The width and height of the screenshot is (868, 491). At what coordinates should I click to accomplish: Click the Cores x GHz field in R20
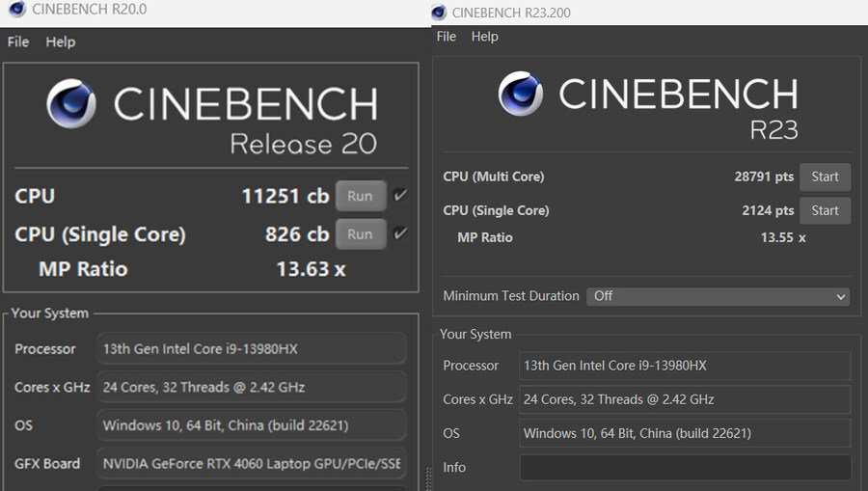[x=252, y=387]
